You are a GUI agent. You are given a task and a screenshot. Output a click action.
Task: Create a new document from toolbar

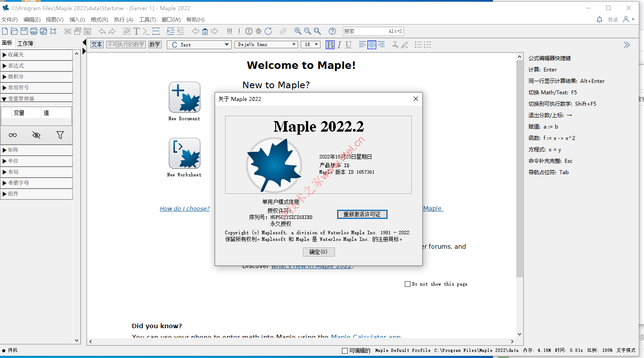5,31
